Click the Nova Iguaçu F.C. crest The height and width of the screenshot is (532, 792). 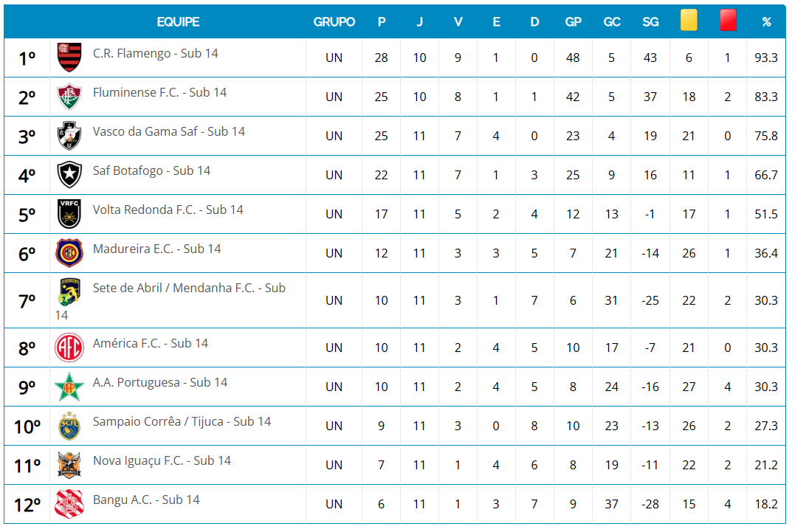69,464
